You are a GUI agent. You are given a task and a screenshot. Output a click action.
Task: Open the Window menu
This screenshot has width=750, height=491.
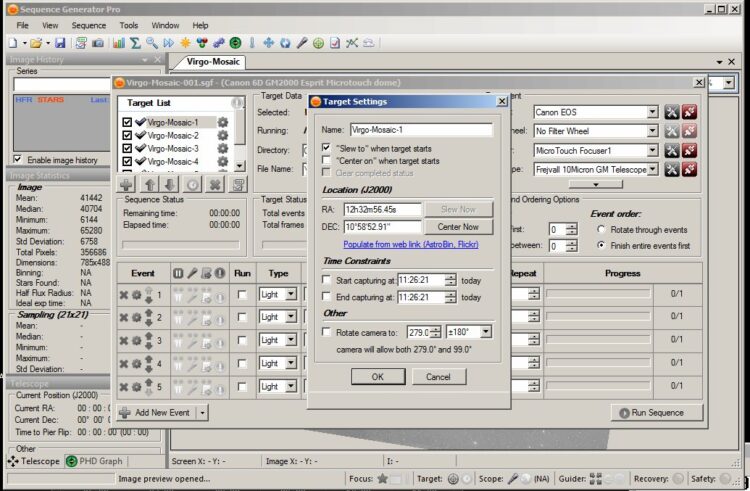click(x=165, y=25)
